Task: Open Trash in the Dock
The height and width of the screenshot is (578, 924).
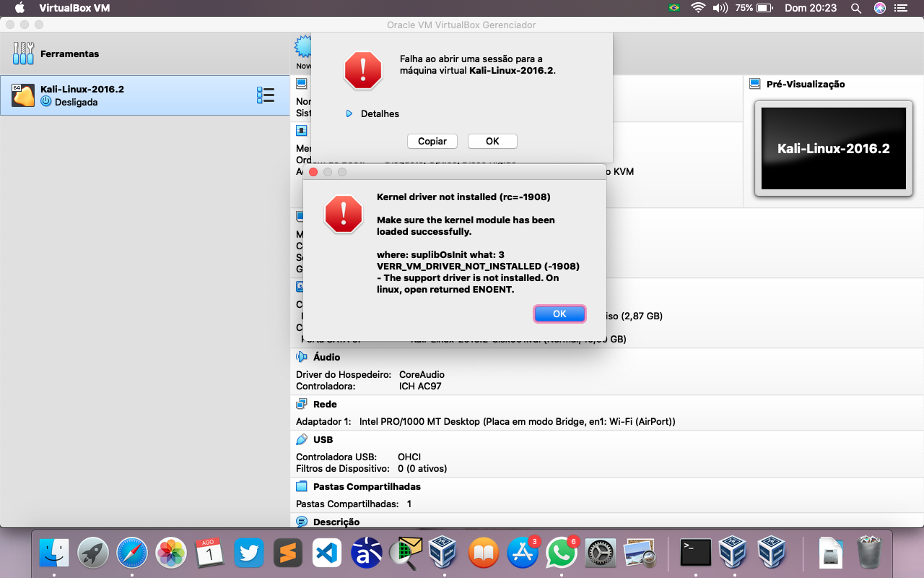Action: [869, 553]
